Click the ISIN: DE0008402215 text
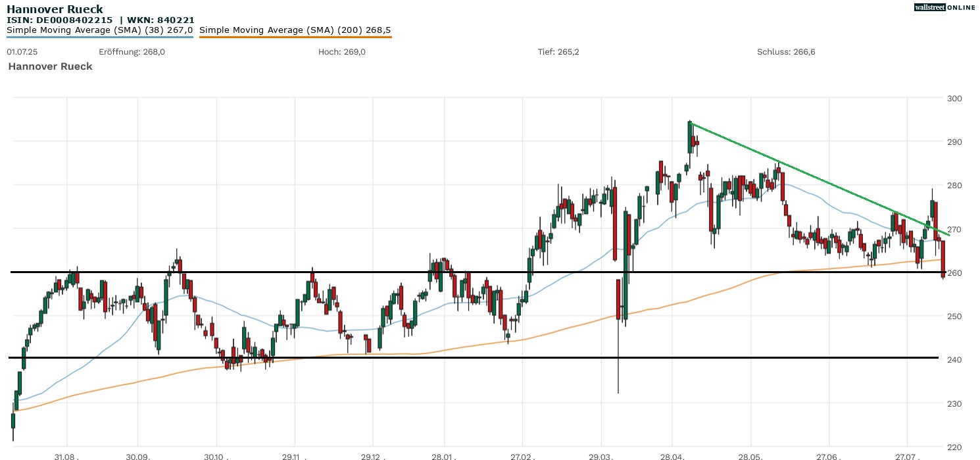This screenshot has width=980, height=460. (59, 20)
